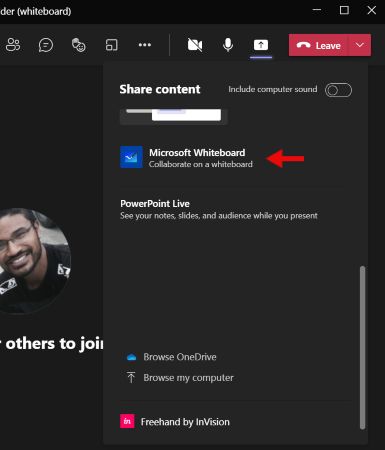This screenshot has width=385, height=450.
Task: Mute the microphone
Action: click(228, 45)
